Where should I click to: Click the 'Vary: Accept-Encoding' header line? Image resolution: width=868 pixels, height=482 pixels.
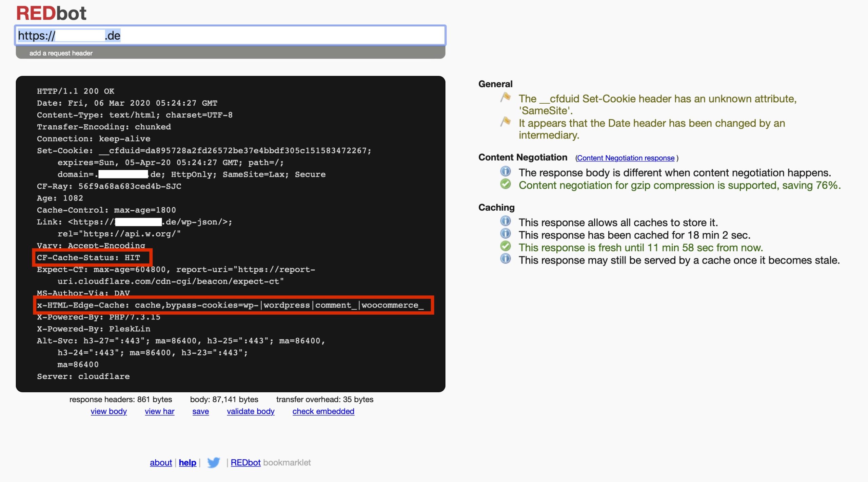[91, 246]
